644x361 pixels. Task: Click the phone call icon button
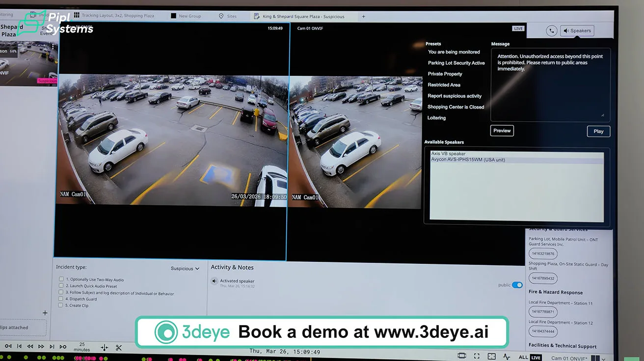pyautogui.click(x=552, y=30)
